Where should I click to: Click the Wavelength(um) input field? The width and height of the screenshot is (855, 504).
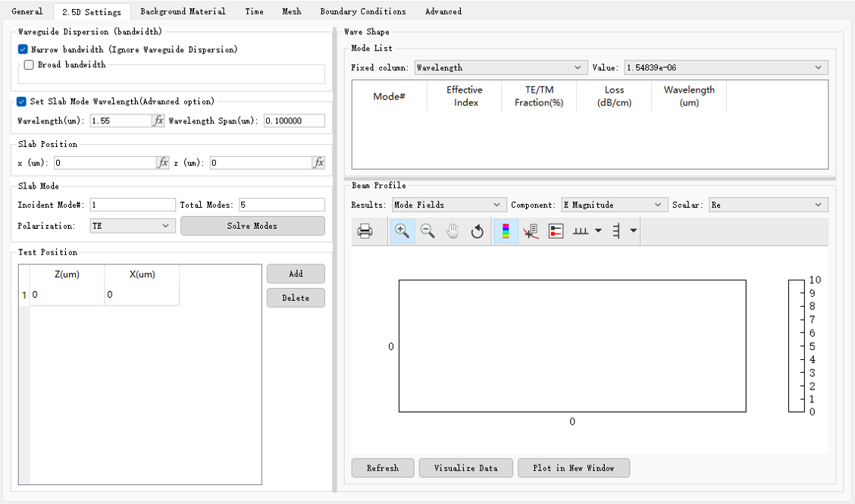[121, 121]
